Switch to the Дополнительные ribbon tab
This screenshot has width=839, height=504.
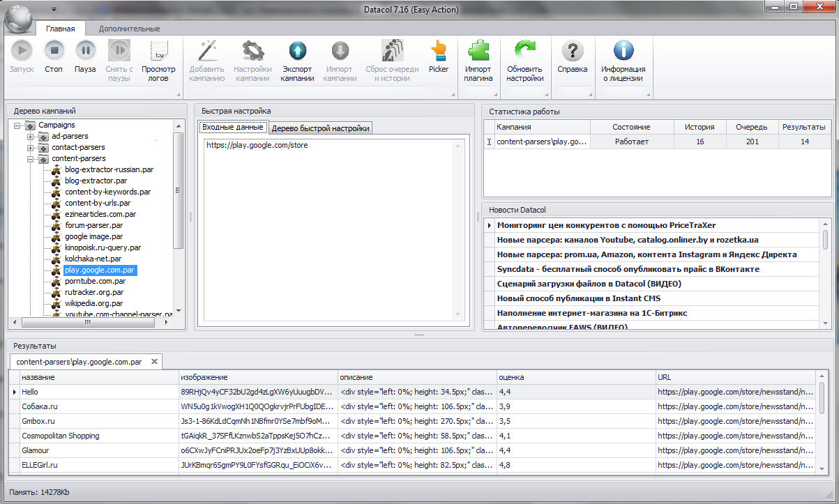click(x=129, y=29)
